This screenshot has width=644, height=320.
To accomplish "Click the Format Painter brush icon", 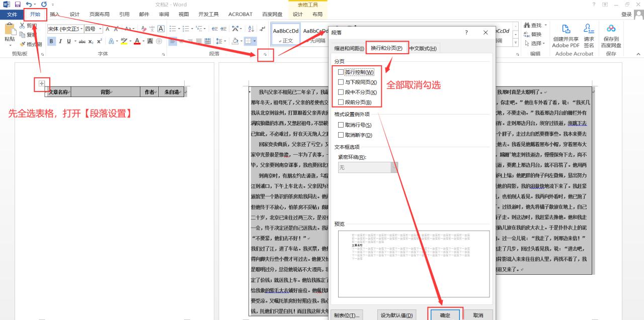I will tap(23, 44).
